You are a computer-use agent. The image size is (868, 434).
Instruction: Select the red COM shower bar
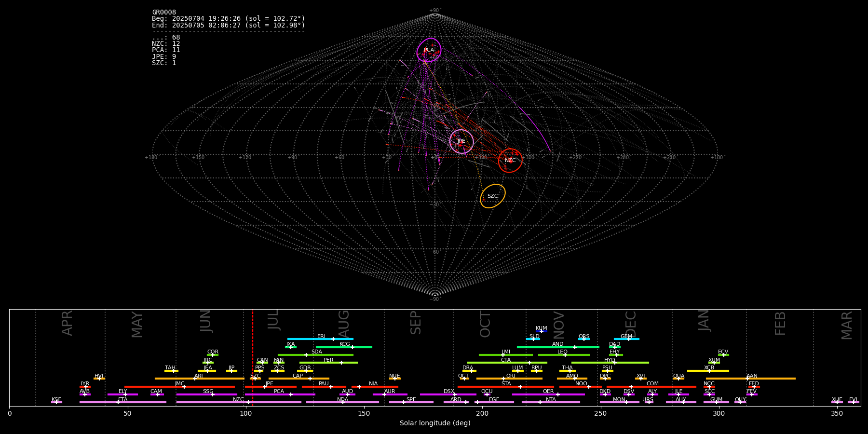tap(651, 387)
